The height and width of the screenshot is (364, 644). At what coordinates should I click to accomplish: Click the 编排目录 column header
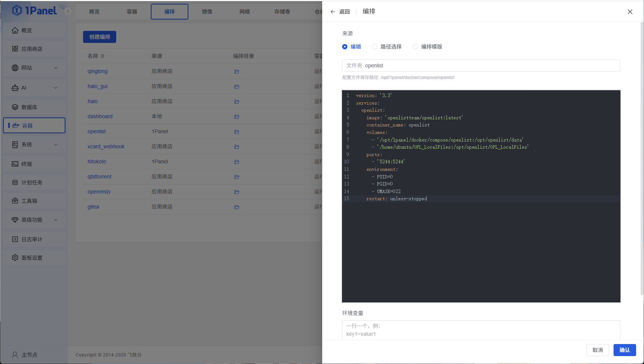244,56
